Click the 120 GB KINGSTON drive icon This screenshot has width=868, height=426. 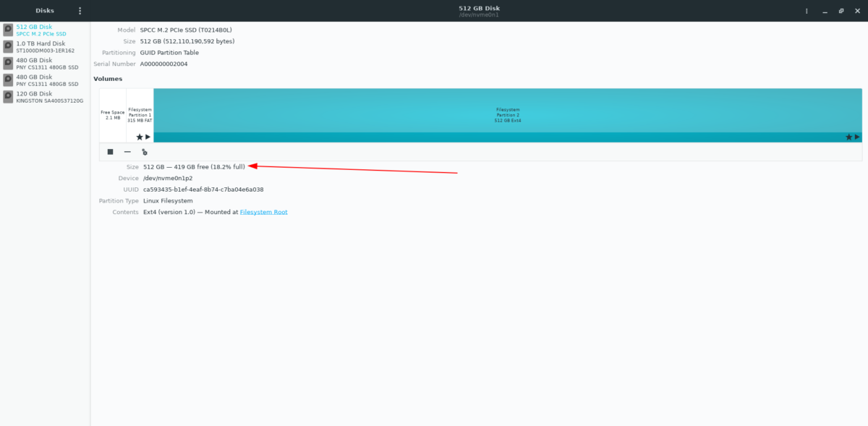coord(8,97)
